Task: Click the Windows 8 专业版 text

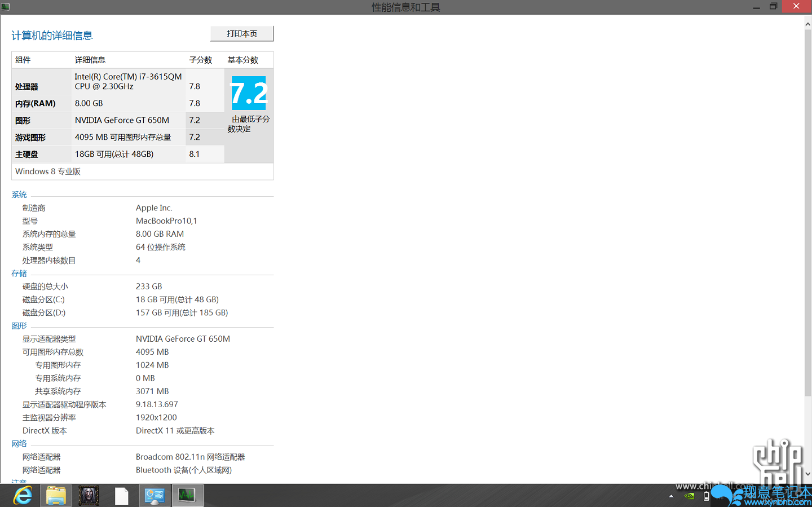Action: [48, 171]
